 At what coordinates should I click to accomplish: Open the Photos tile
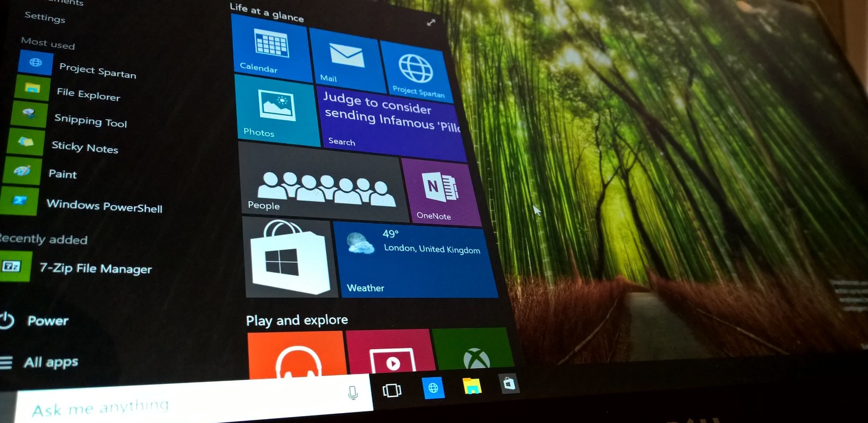tap(277, 111)
